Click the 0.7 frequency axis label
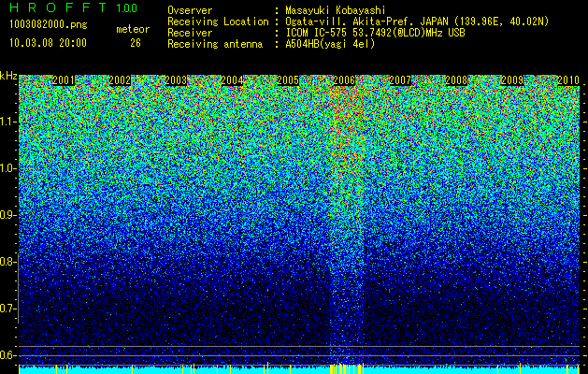The width and height of the screenshot is (588, 374). [x=7, y=309]
